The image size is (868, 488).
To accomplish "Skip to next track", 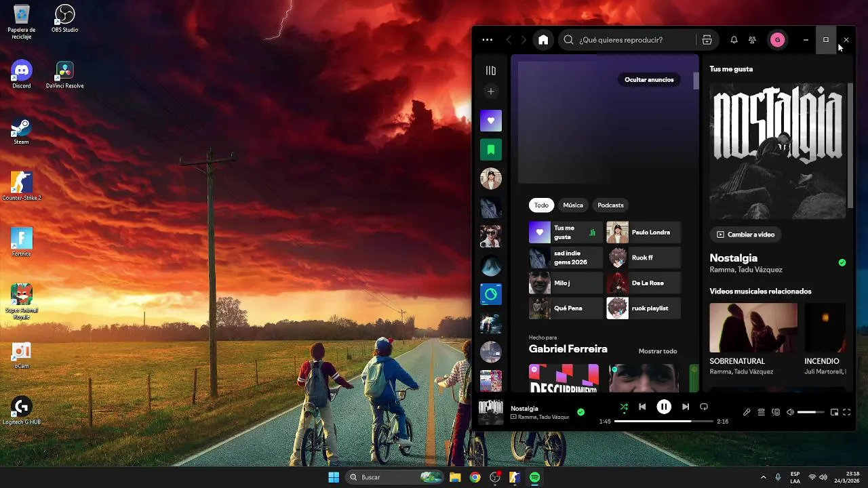I will 686,407.
